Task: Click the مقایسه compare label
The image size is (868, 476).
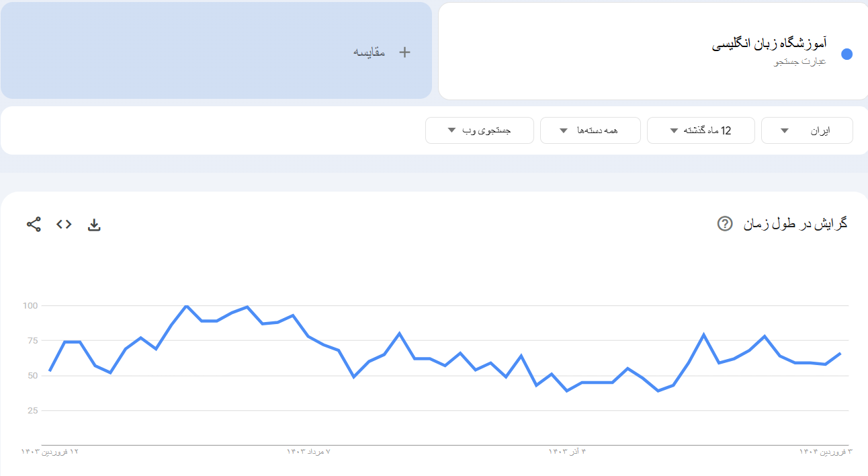Action: (370, 52)
